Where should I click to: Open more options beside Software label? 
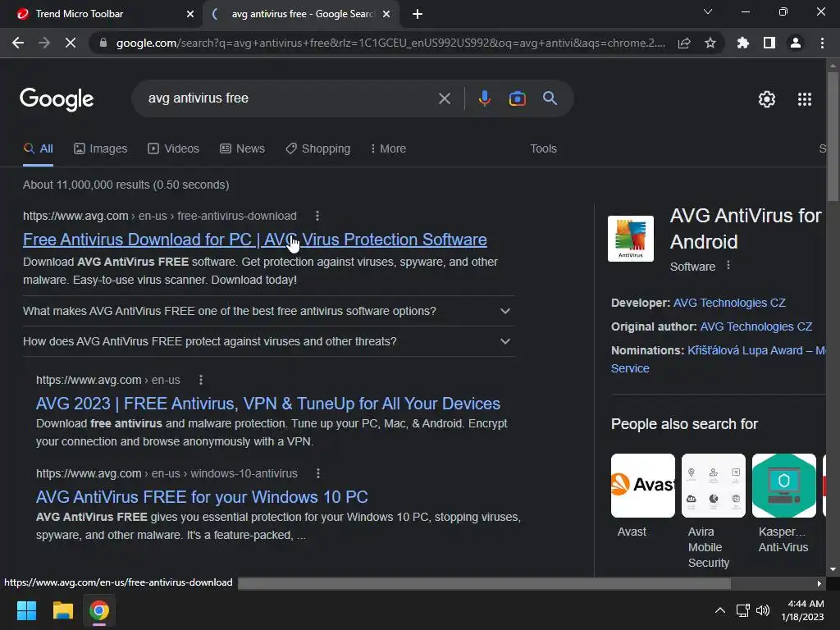coord(728,266)
